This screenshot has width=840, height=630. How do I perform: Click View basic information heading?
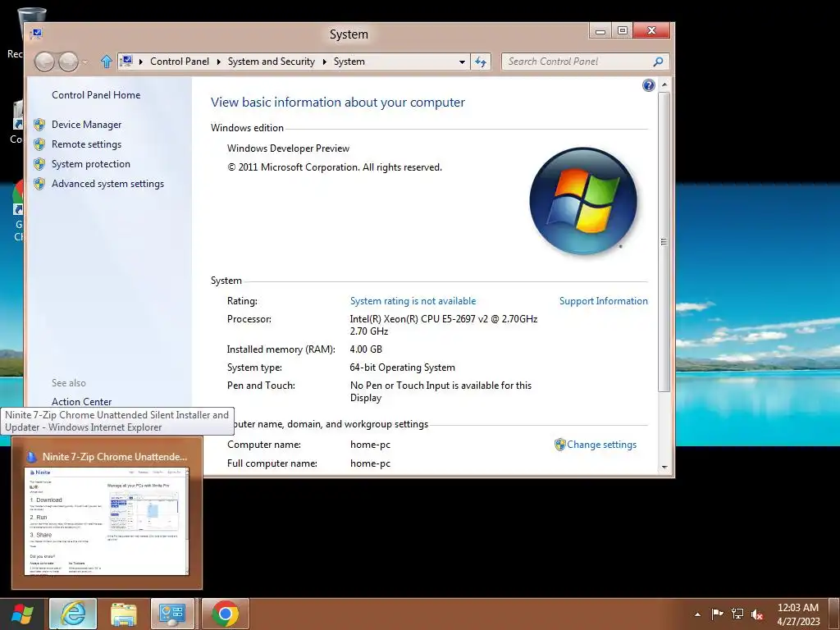(x=337, y=103)
